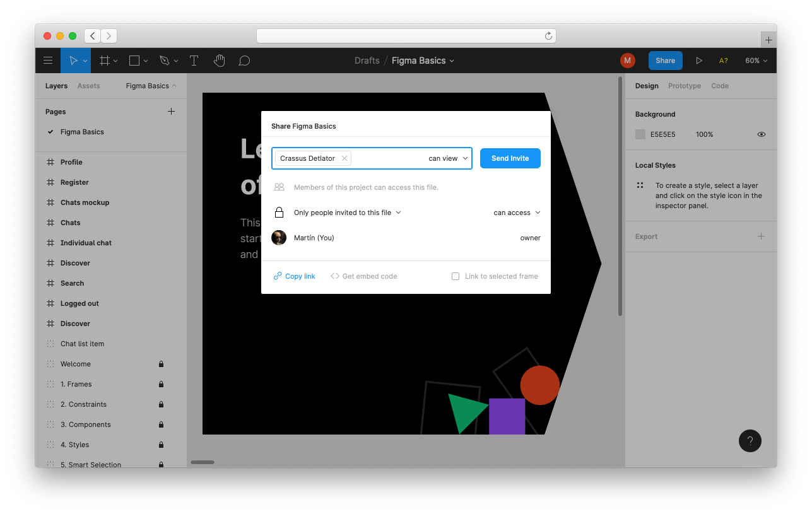Open Figma Basics file title dropdown
Viewport: 812px width, 514px height.
(x=423, y=61)
